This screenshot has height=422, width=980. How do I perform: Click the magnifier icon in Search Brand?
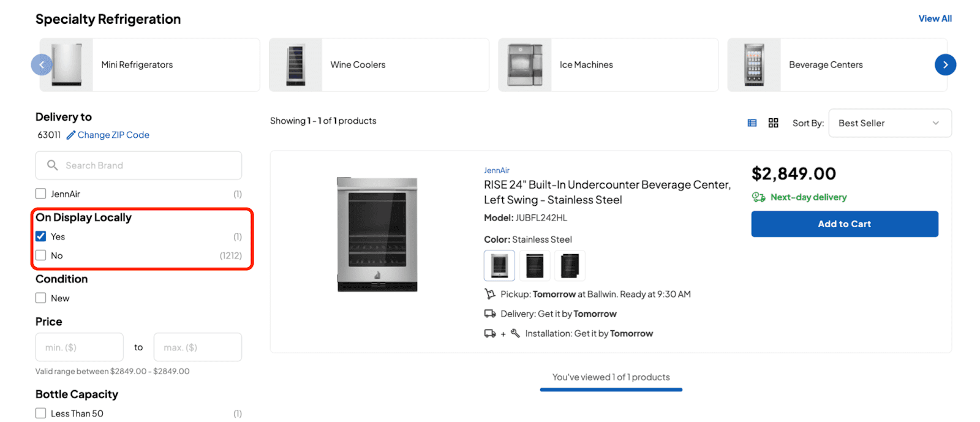click(x=53, y=165)
